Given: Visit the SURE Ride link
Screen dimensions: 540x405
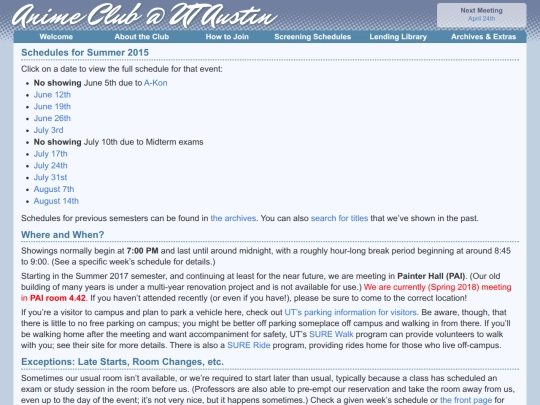Looking at the screenshot, I should 249,345.
